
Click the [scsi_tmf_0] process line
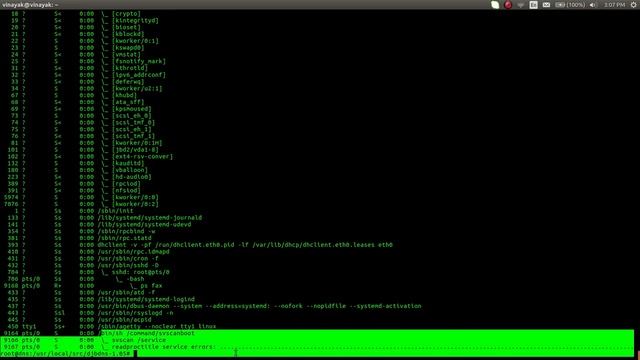[x=83, y=122]
